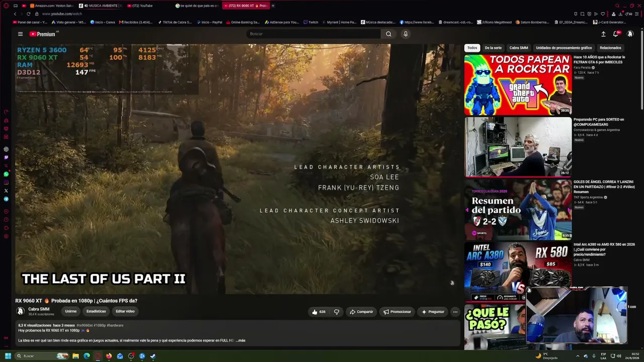This screenshot has width=644, height=362.
Task: Open 'Inicio - Canva' bookmark
Action: point(103,22)
